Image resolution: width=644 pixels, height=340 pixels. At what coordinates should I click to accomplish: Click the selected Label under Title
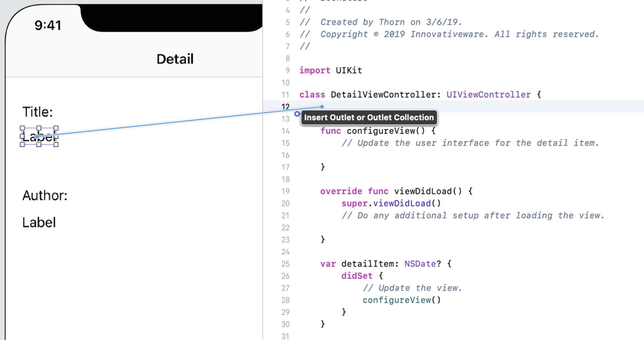point(39,136)
